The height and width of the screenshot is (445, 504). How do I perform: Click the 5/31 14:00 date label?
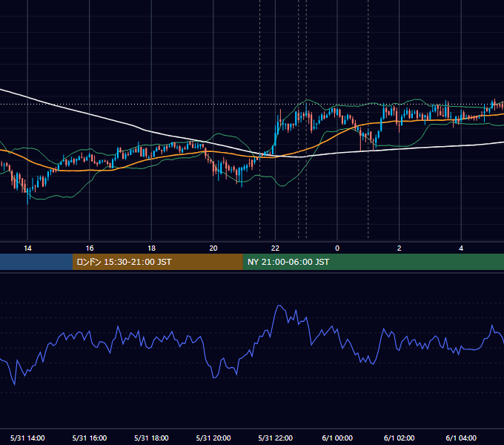pyautogui.click(x=27, y=438)
